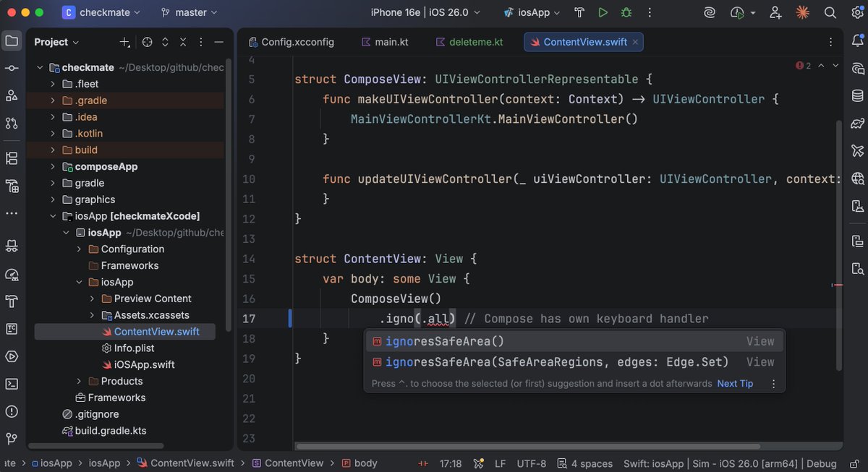This screenshot has width=868, height=472.
Task: Open the Git branch tool window
Action: (12, 439)
